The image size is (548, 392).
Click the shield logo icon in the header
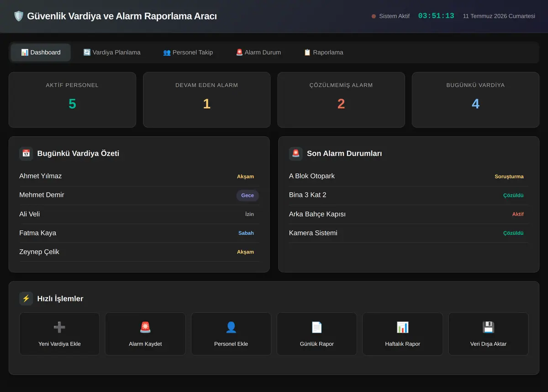point(19,16)
